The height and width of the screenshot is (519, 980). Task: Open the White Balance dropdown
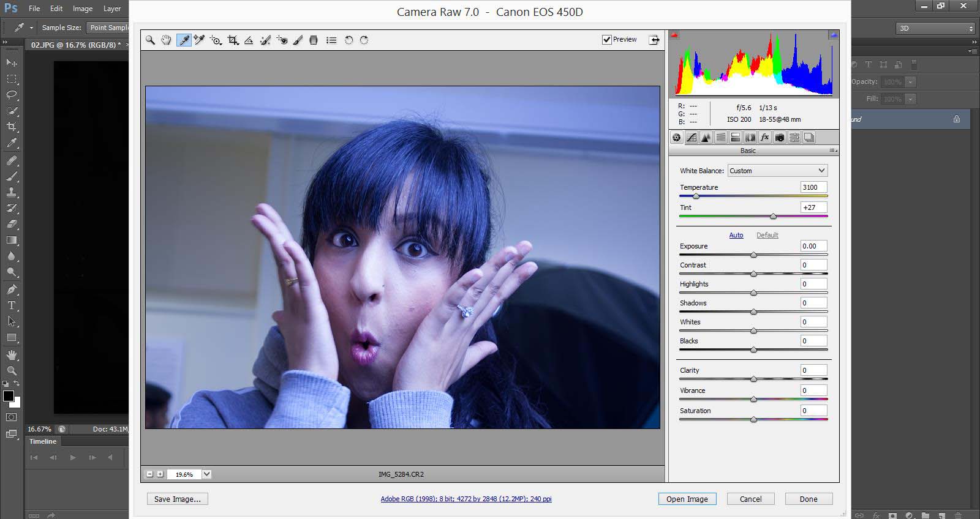pyautogui.click(x=777, y=171)
